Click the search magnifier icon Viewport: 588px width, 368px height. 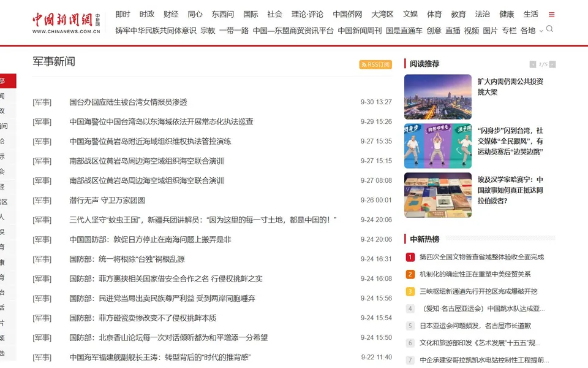tap(550, 29)
